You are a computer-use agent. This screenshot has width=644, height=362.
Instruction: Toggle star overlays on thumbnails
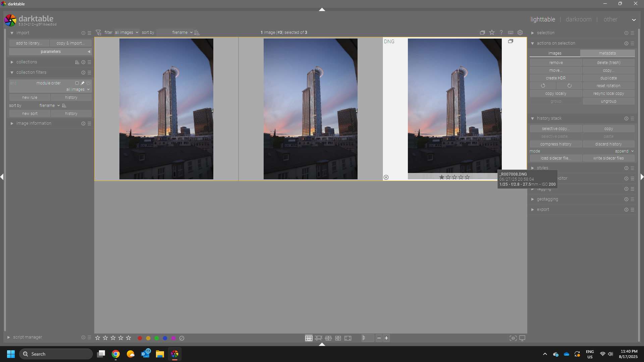point(492,33)
